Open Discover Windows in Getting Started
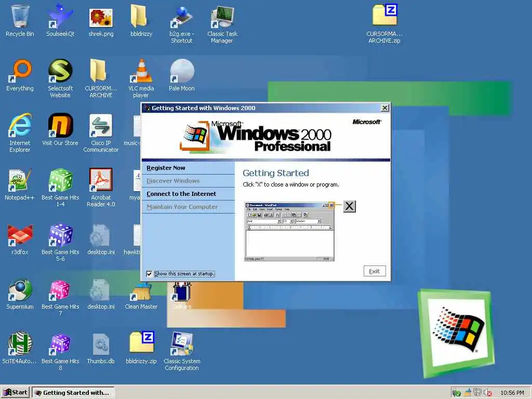The image size is (532, 399). [188, 181]
